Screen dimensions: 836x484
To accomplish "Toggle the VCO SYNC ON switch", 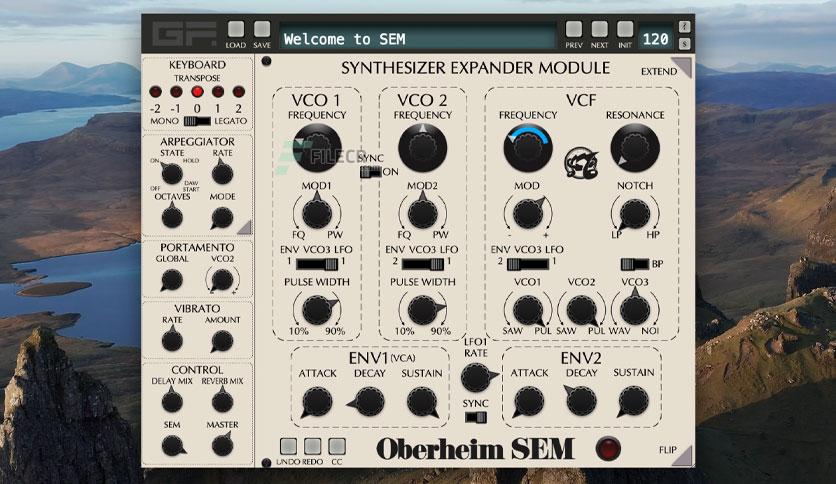I will [371, 172].
